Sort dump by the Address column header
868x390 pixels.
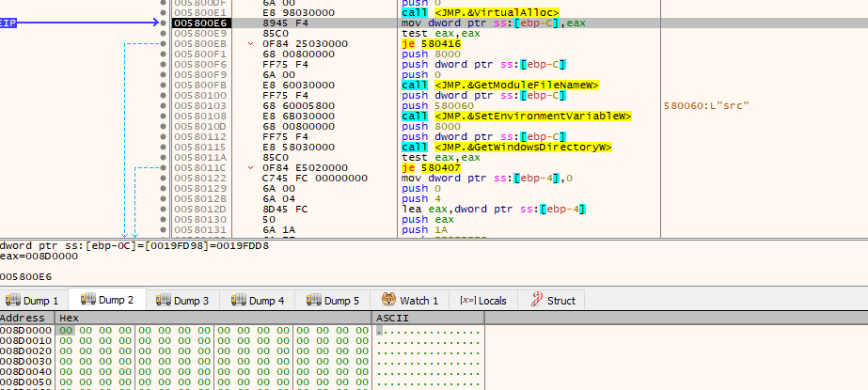pos(26,318)
